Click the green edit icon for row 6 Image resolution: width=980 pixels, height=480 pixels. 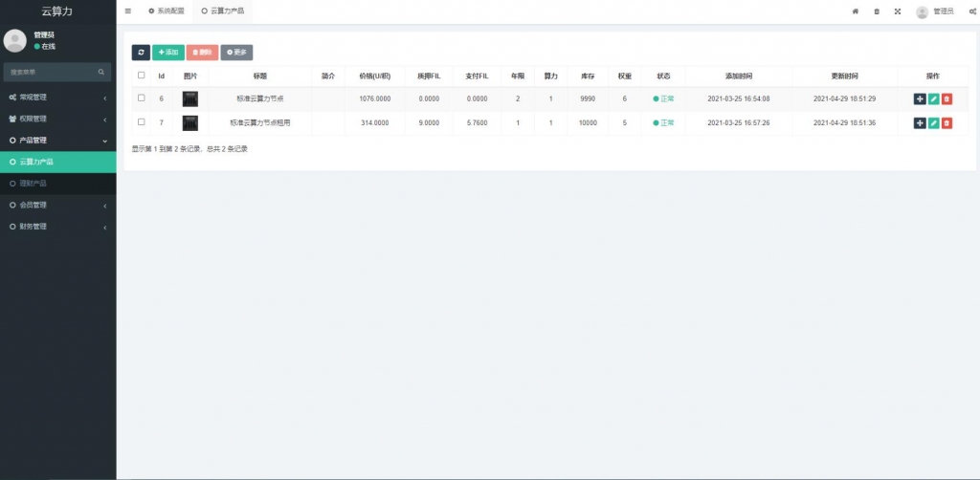click(933, 98)
